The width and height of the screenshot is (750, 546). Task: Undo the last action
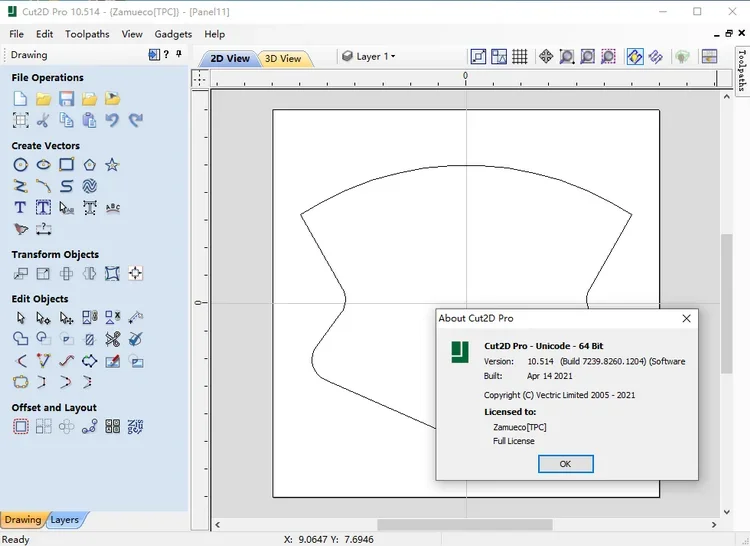[112, 120]
